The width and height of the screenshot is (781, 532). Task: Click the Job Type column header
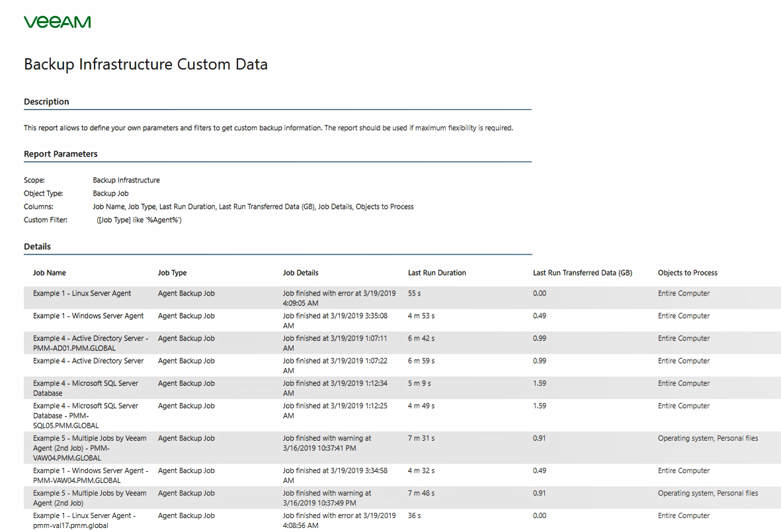pyautogui.click(x=173, y=273)
